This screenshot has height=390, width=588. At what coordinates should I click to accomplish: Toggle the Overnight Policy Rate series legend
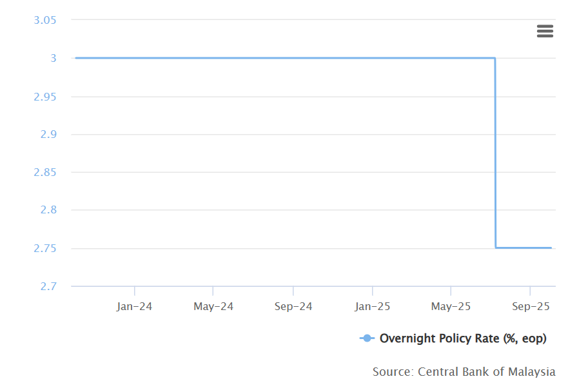coord(462,338)
